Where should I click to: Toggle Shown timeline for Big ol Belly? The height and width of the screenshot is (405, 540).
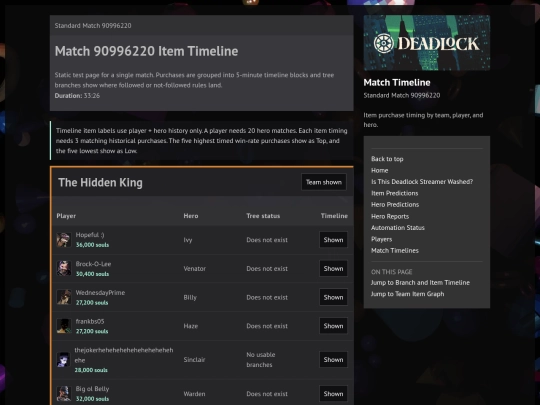(x=333, y=394)
